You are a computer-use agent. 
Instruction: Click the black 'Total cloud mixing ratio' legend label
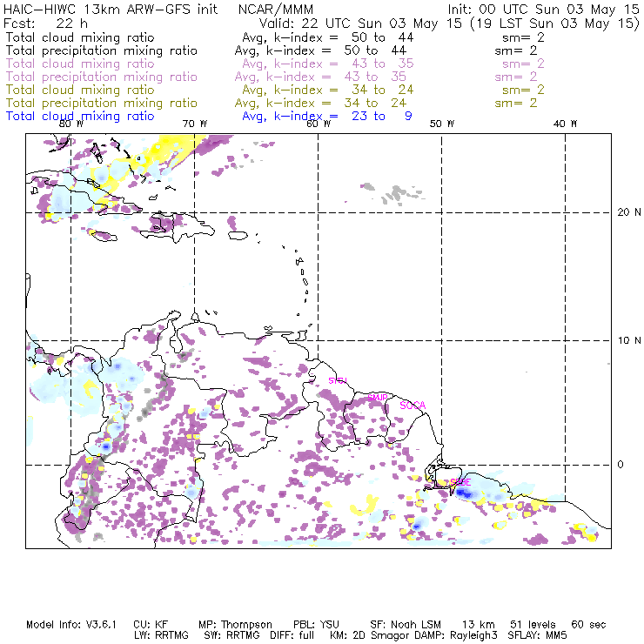click(80, 37)
